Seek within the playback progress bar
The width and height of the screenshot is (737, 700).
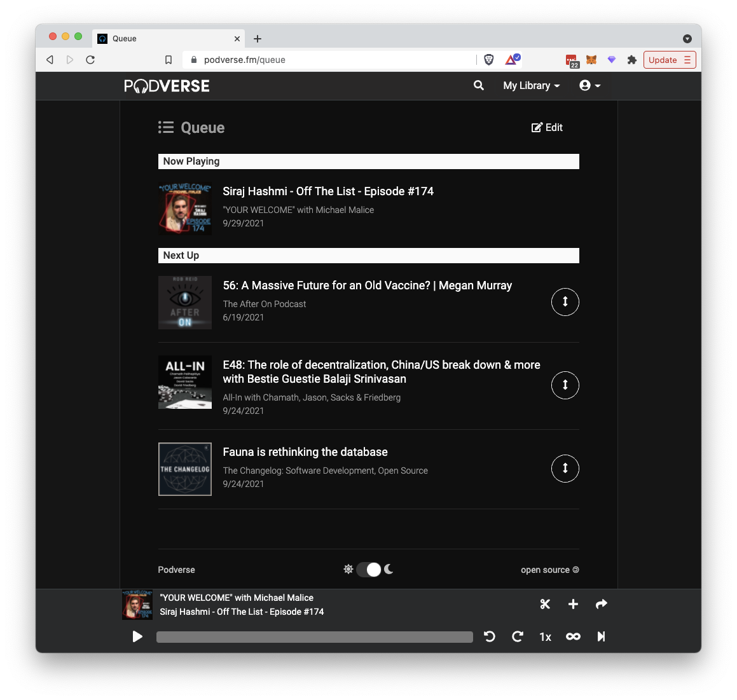[x=314, y=636]
